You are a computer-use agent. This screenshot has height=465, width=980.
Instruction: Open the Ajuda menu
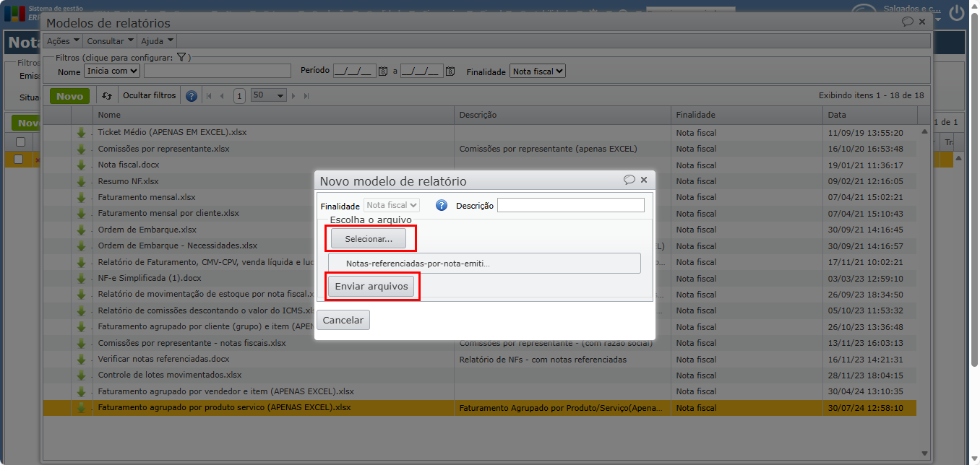tap(157, 41)
